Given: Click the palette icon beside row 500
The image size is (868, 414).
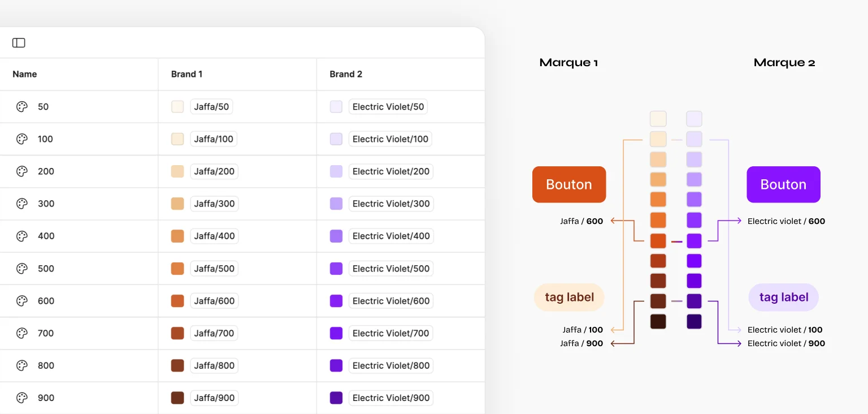Looking at the screenshot, I should (22, 269).
